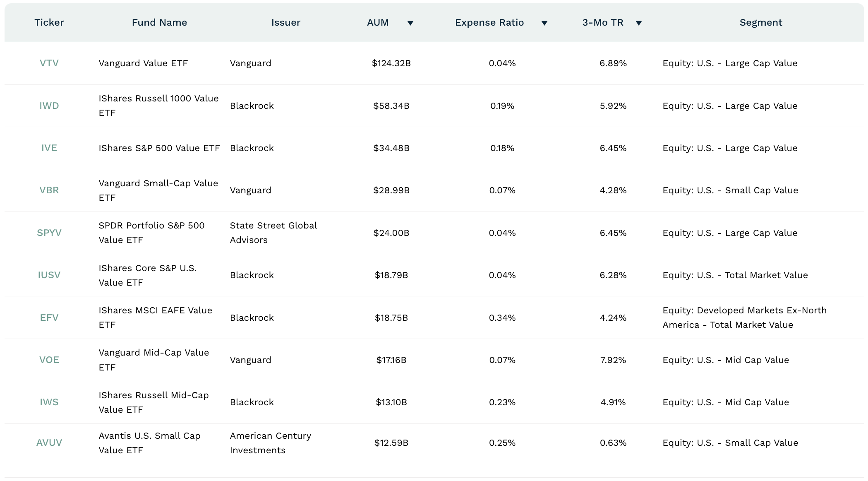Select iShares MSCI EAFE Value ETF name
Image resolution: width=868 pixels, height=481 pixels.
point(155,317)
